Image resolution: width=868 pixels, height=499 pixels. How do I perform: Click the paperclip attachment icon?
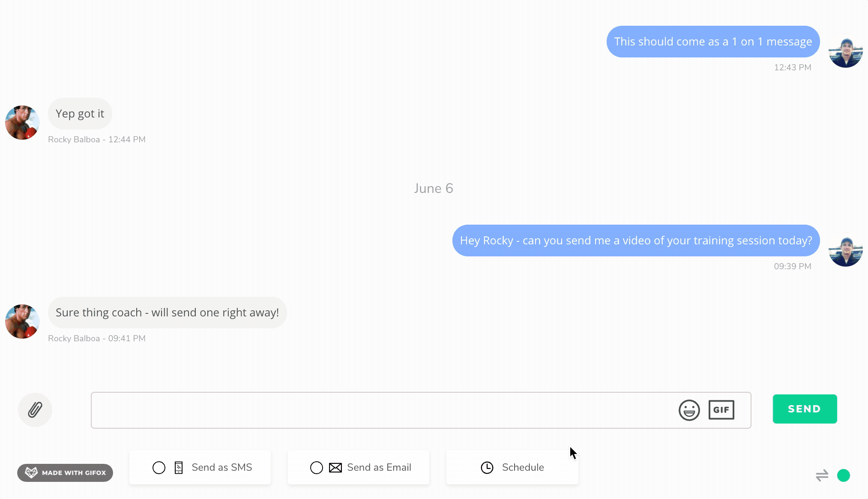35,410
